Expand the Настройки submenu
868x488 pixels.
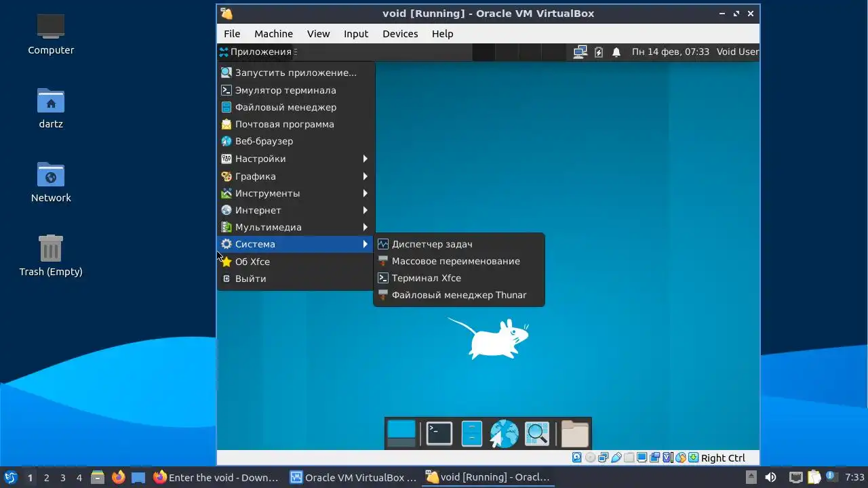click(296, 159)
